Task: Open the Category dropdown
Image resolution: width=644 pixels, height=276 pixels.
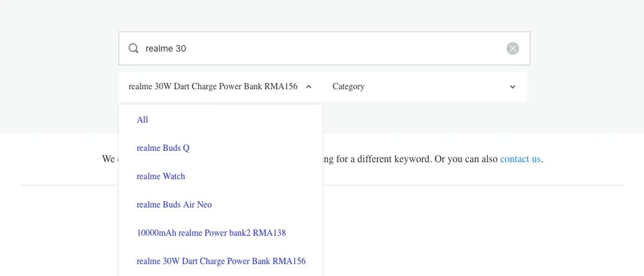Action: pyautogui.click(x=425, y=86)
